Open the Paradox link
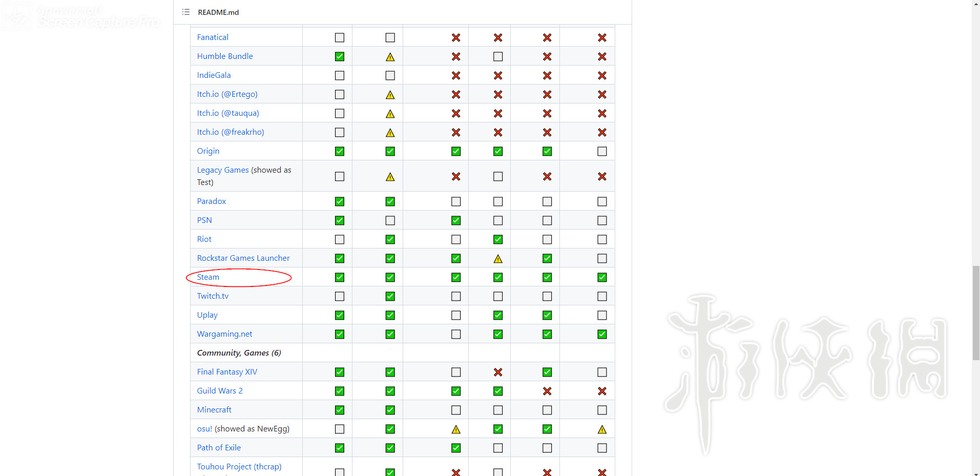 pos(212,201)
